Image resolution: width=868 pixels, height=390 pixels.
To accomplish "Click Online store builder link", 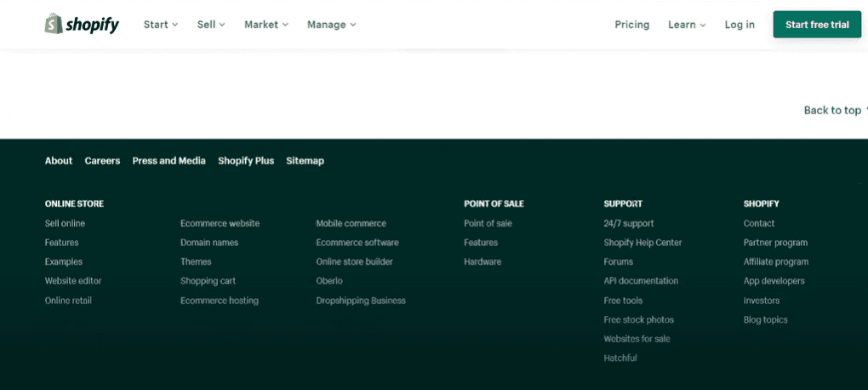I will 354,261.
